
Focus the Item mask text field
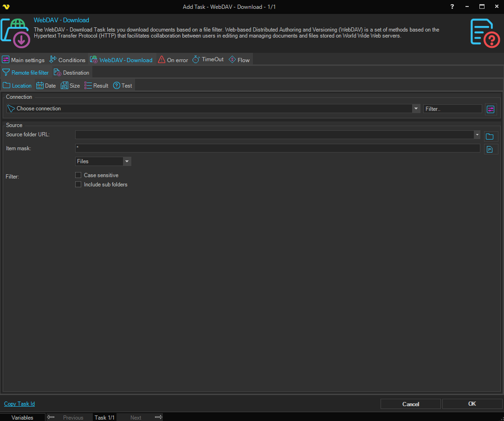point(278,148)
